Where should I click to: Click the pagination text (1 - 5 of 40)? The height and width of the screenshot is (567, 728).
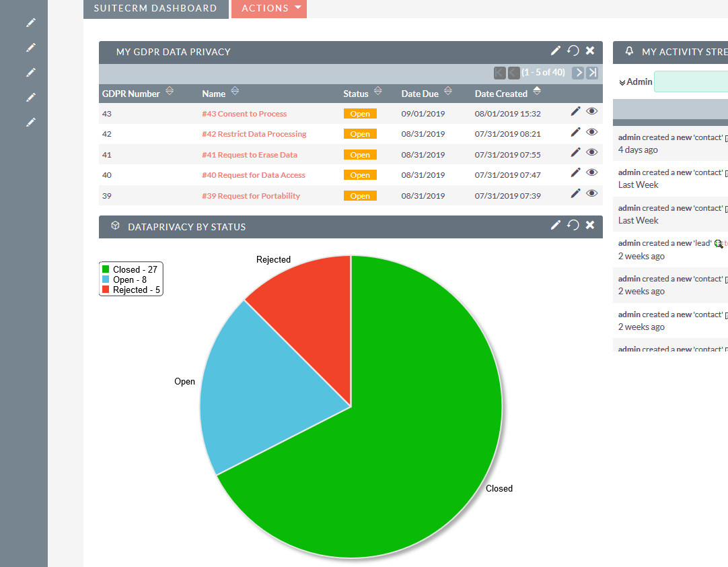click(543, 73)
